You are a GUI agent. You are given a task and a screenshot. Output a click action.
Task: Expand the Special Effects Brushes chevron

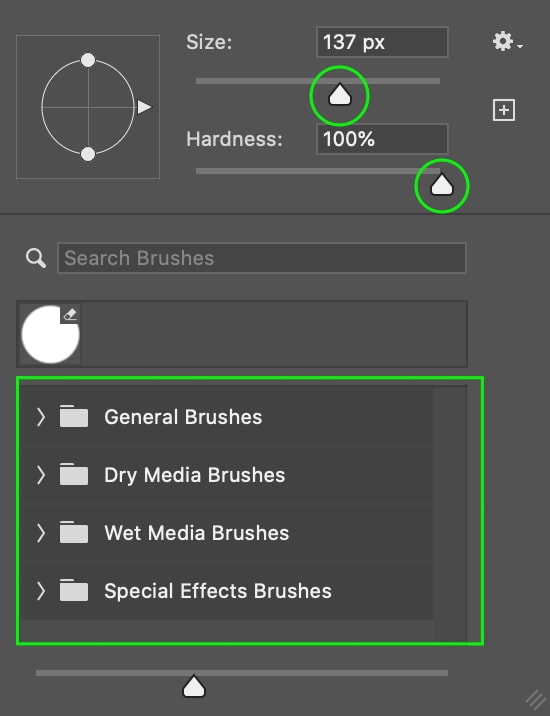tap(41, 590)
